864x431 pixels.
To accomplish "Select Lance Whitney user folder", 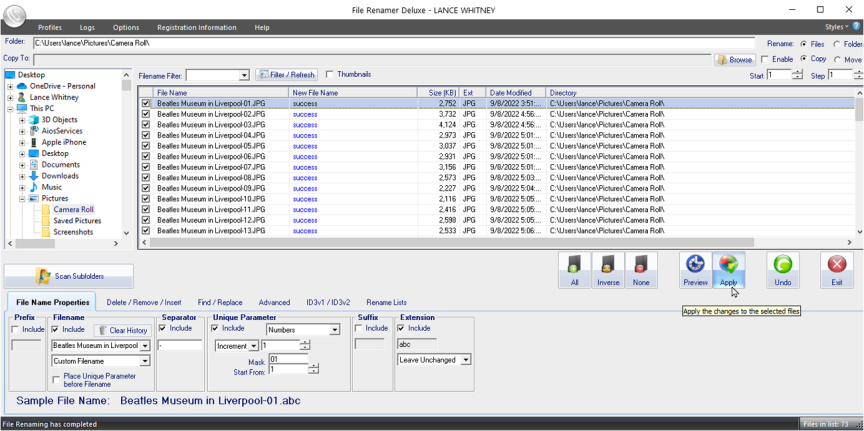I will click(x=54, y=97).
